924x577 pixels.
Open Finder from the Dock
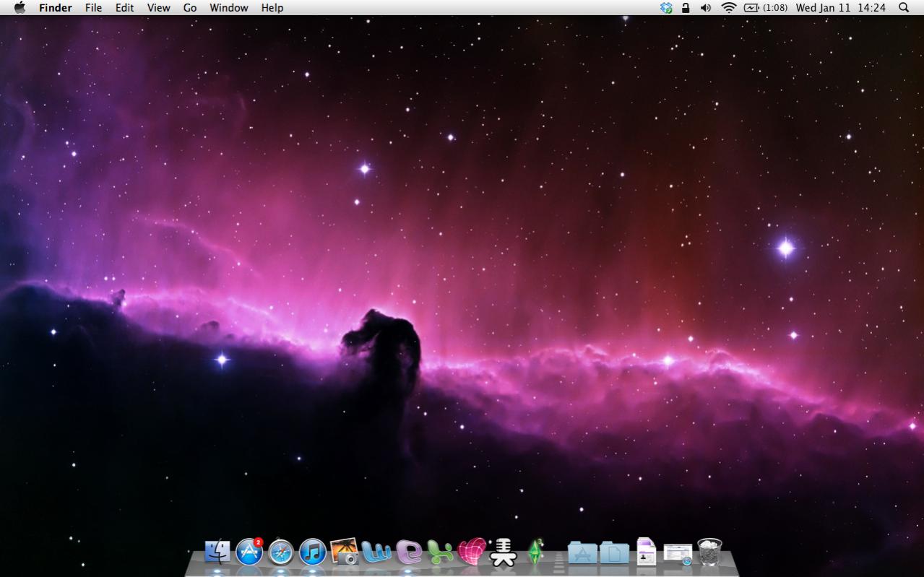[x=217, y=552]
